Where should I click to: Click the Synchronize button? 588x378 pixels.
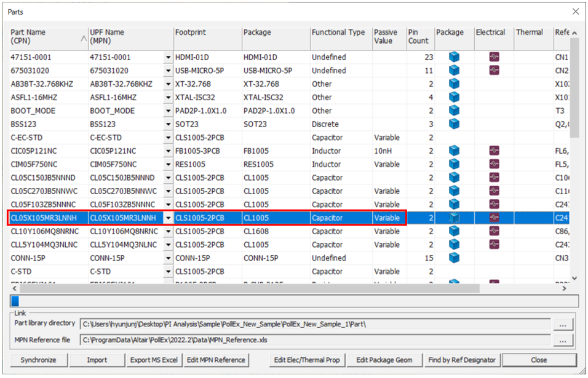coord(38,360)
